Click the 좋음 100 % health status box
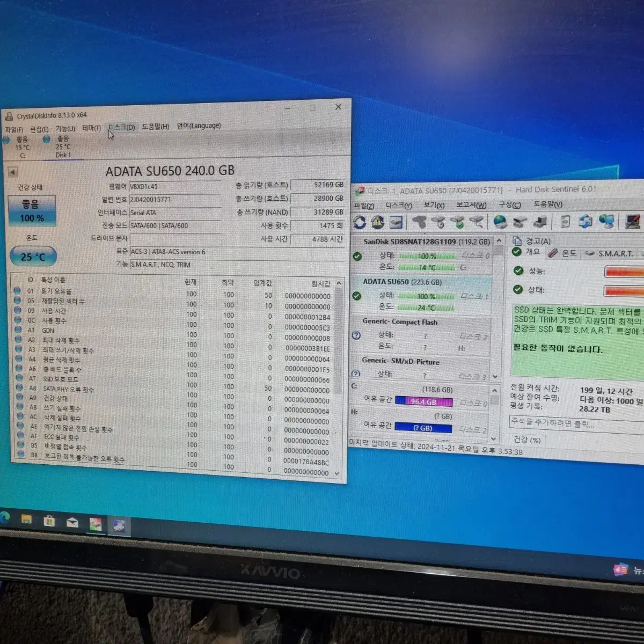This screenshot has width=644, height=644. (32, 210)
